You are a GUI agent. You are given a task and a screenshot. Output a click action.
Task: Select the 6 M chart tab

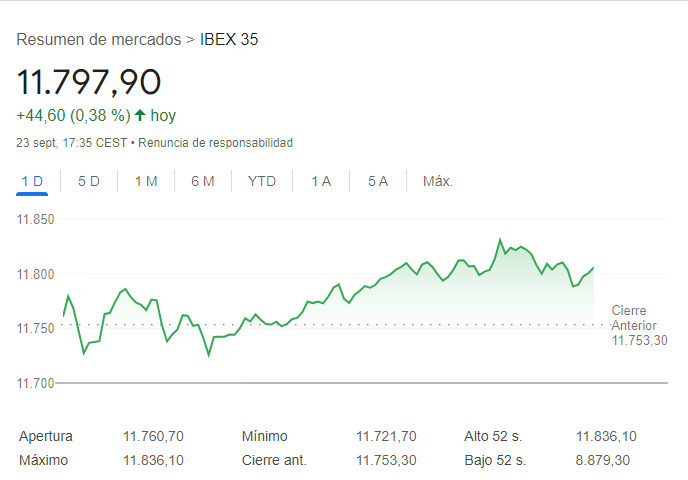click(x=203, y=181)
